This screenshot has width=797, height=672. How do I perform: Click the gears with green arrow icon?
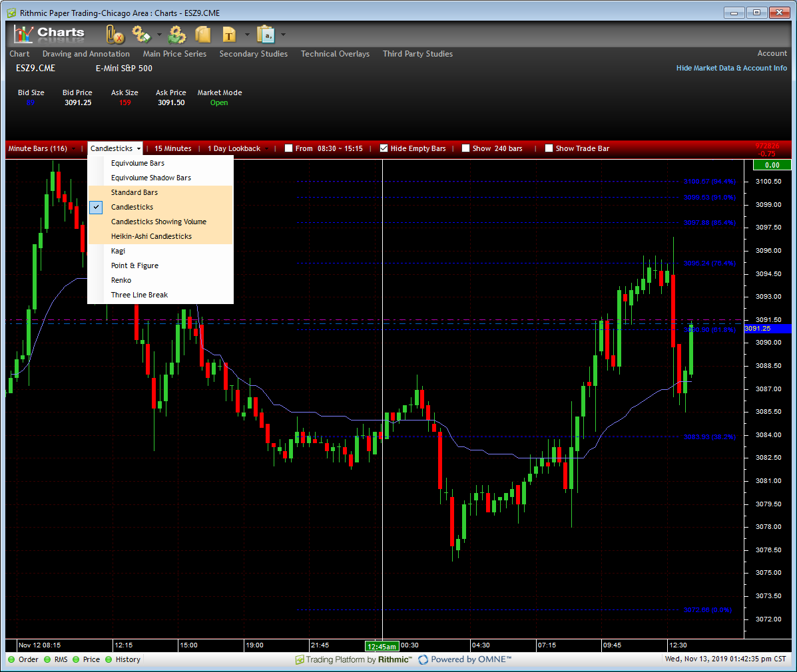coord(177,35)
